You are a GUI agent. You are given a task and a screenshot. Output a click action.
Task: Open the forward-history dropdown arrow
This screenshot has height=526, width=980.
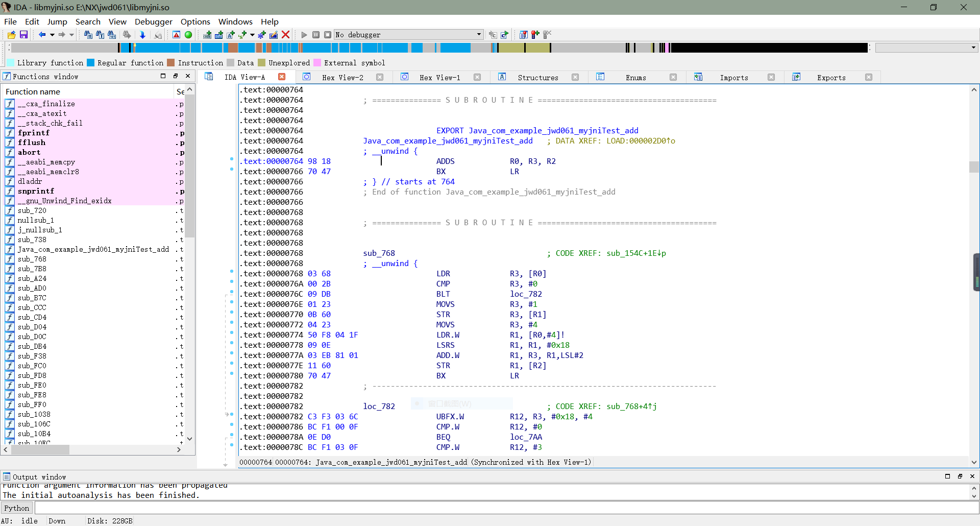[x=71, y=35]
